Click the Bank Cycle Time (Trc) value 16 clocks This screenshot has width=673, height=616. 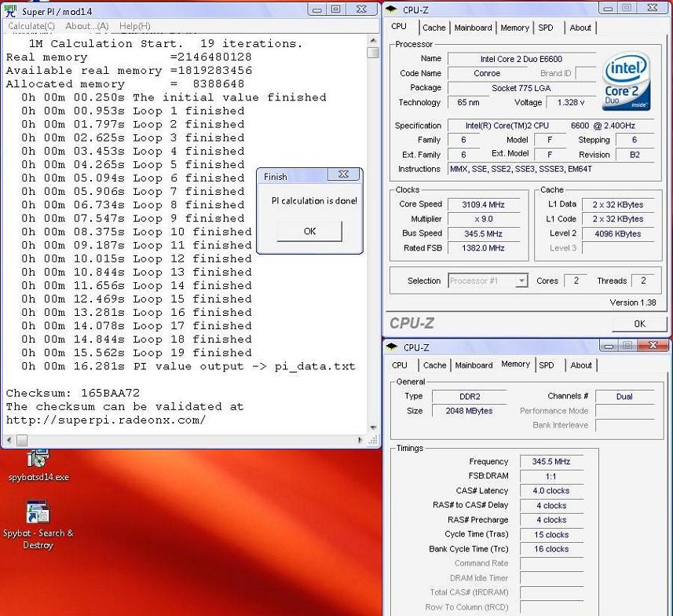551,549
